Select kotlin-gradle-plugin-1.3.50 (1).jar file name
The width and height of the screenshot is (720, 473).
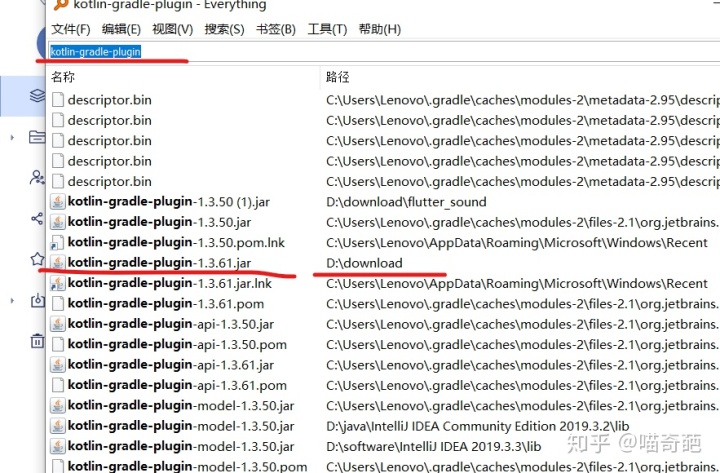tap(169, 202)
